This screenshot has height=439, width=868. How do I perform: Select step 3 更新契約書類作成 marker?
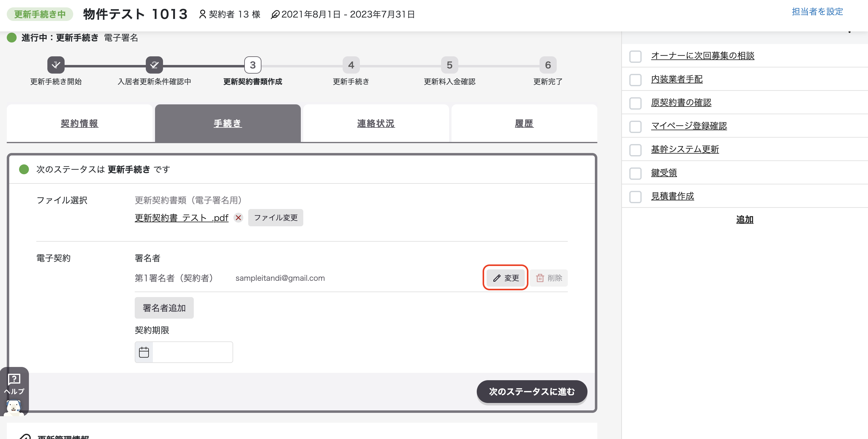tap(253, 65)
